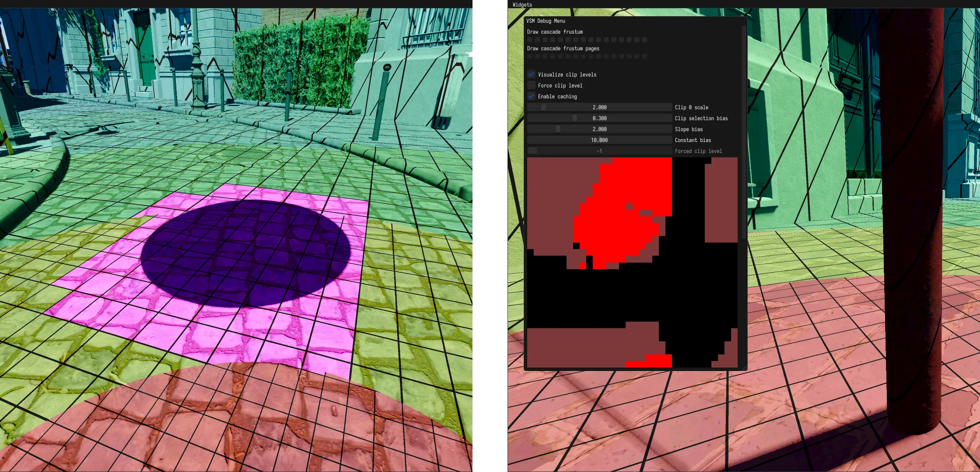Select the Widgets tab
Image resolution: width=980 pixels, height=472 pixels.
pyautogui.click(x=522, y=4)
